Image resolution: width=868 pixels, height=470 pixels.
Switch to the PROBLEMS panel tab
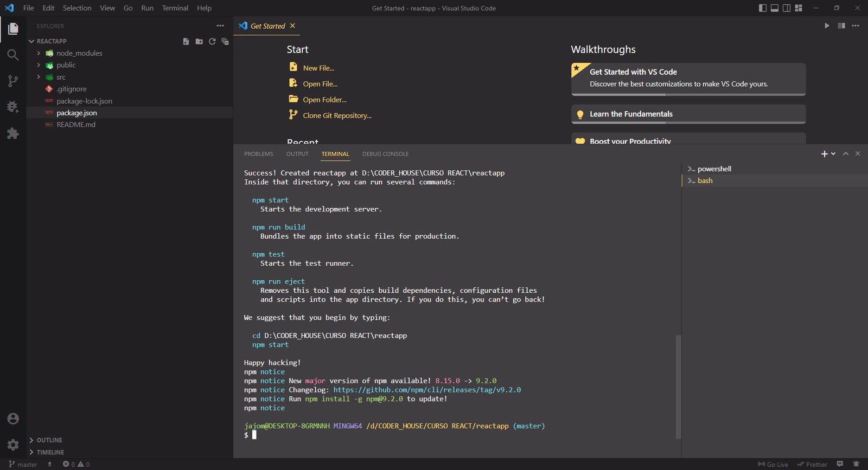(x=259, y=154)
